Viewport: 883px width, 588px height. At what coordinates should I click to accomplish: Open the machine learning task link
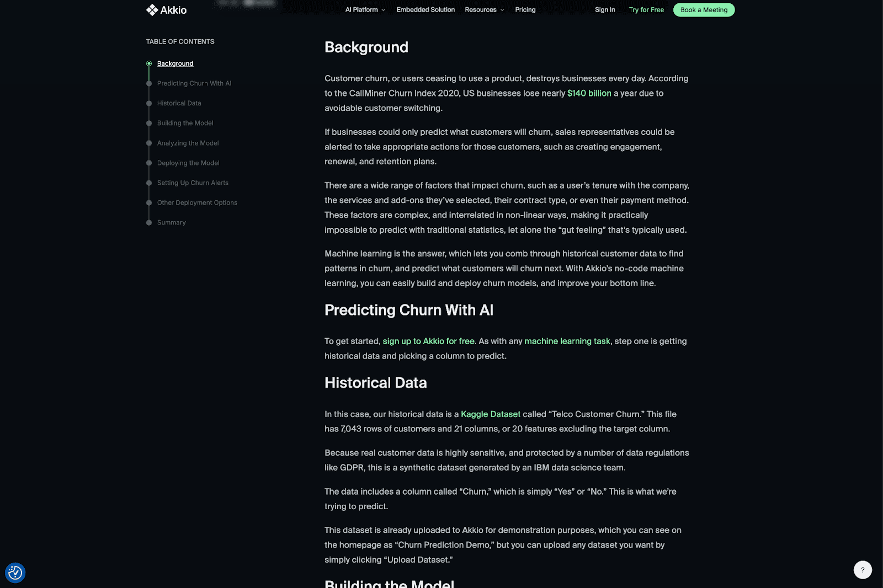point(567,341)
